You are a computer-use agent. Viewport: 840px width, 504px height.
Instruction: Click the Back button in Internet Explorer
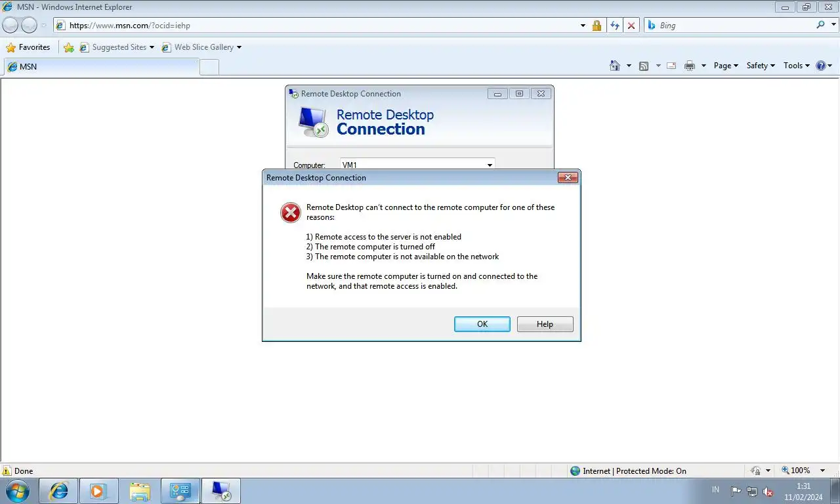tap(10, 26)
